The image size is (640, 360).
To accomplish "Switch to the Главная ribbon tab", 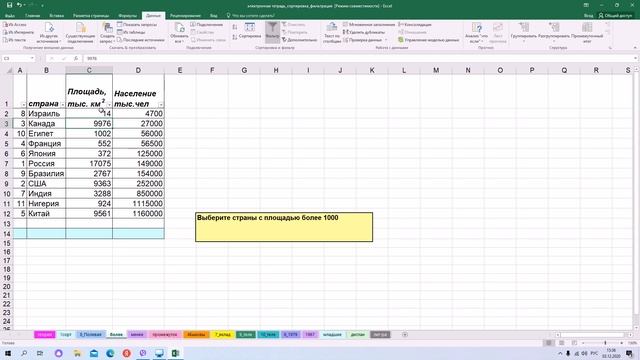I will [x=32, y=16].
